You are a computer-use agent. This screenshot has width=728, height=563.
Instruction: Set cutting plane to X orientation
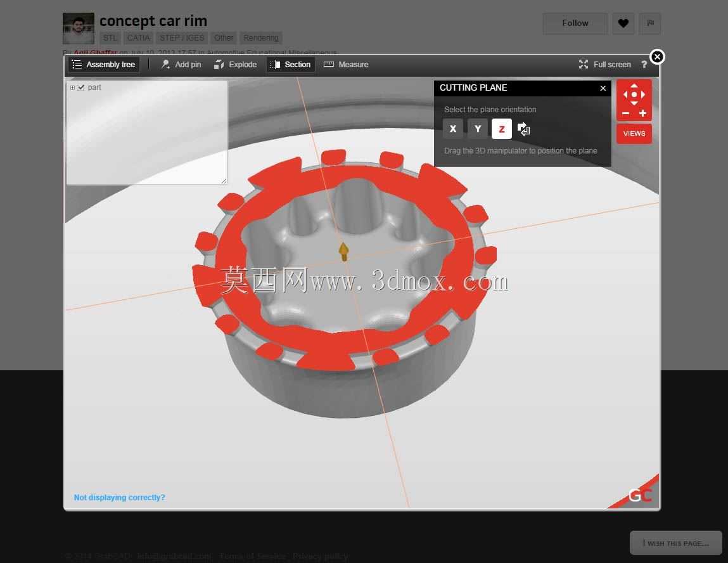[x=452, y=129]
